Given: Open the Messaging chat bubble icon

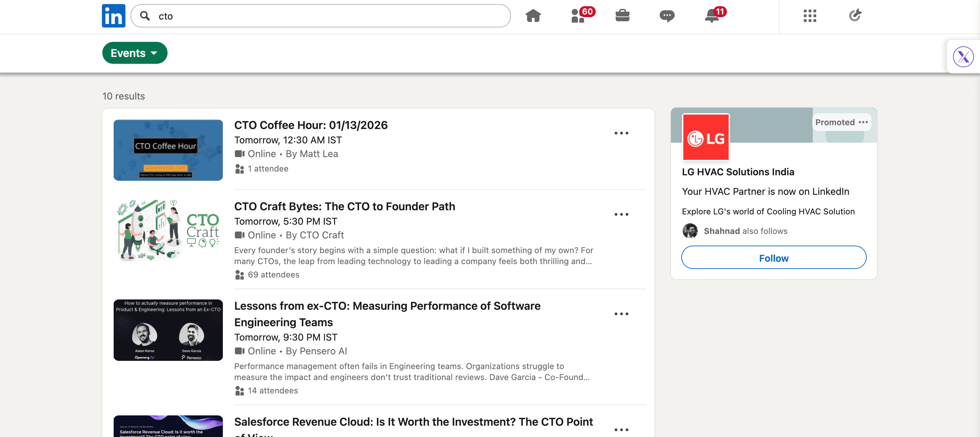Looking at the screenshot, I should [x=667, y=16].
